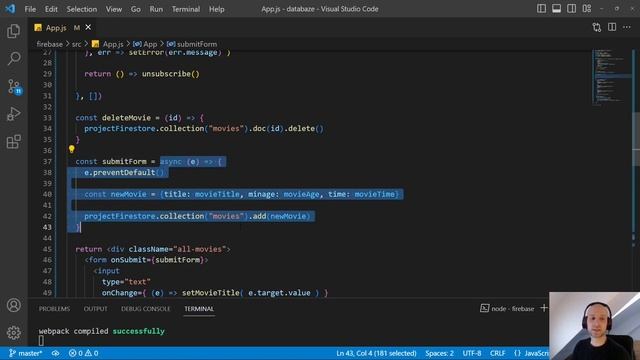Image resolution: width=640 pixels, height=360 pixels.
Task: Toggle the secondary side bar layout icon
Action: pos(571,9)
